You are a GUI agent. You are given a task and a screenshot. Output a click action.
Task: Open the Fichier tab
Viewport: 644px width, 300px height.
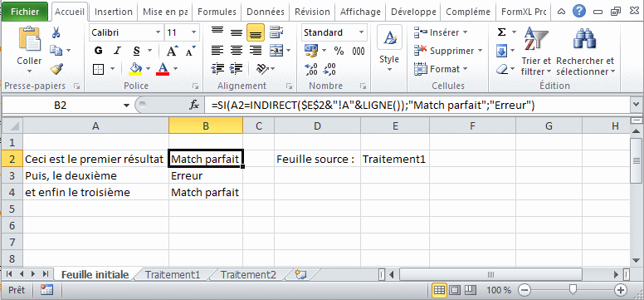point(25,12)
